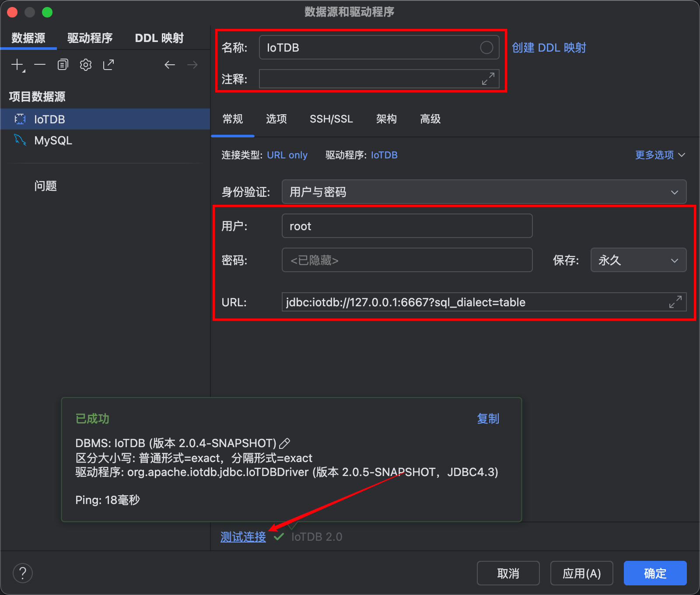700x595 pixels.
Task: Open the 身份验证 dropdown
Action: [x=484, y=192]
